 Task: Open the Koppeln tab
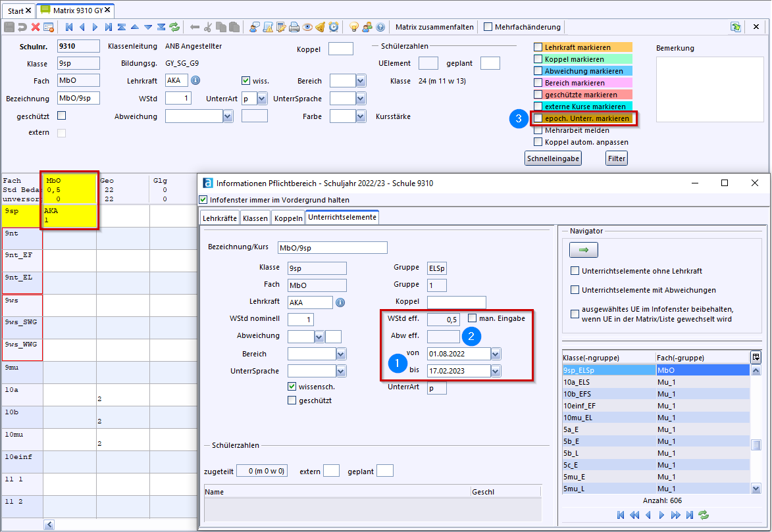289,217
